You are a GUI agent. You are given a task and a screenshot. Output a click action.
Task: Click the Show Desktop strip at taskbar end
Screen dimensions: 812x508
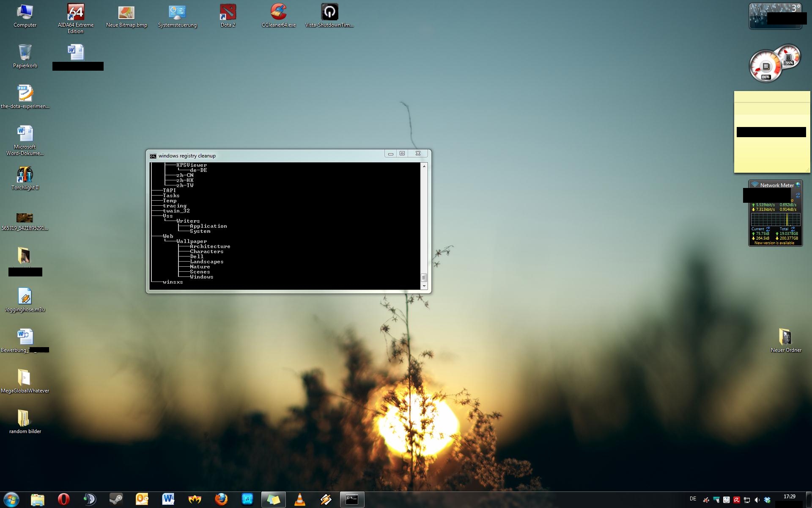pyautogui.click(x=809, y=500)
